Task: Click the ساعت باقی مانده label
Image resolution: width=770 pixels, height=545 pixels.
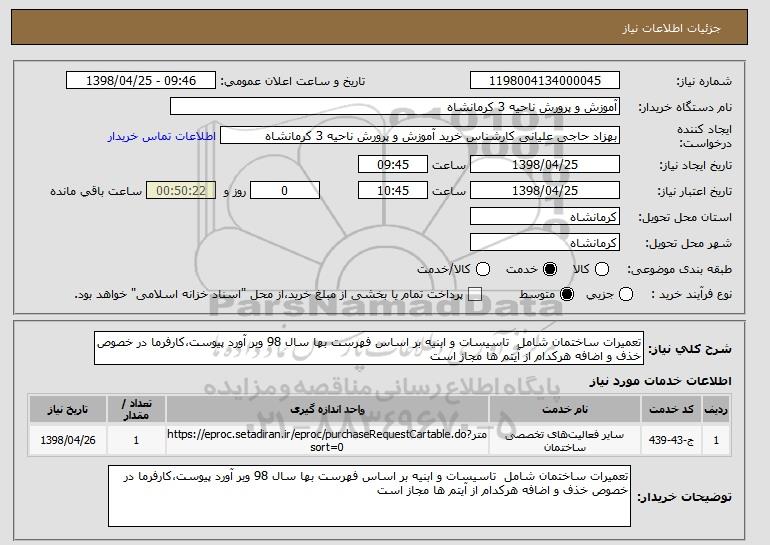Action: coord(96,191)
